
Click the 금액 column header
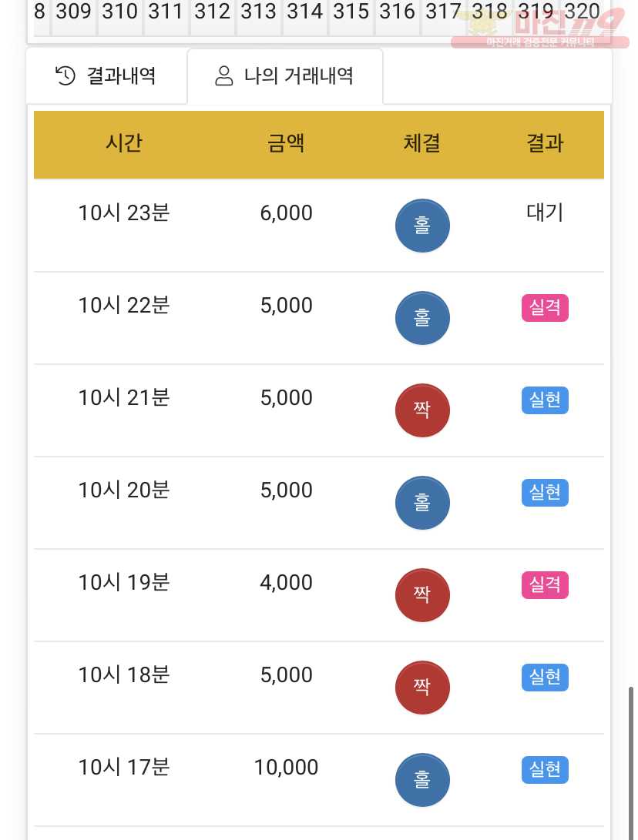[x=286, y=143]
